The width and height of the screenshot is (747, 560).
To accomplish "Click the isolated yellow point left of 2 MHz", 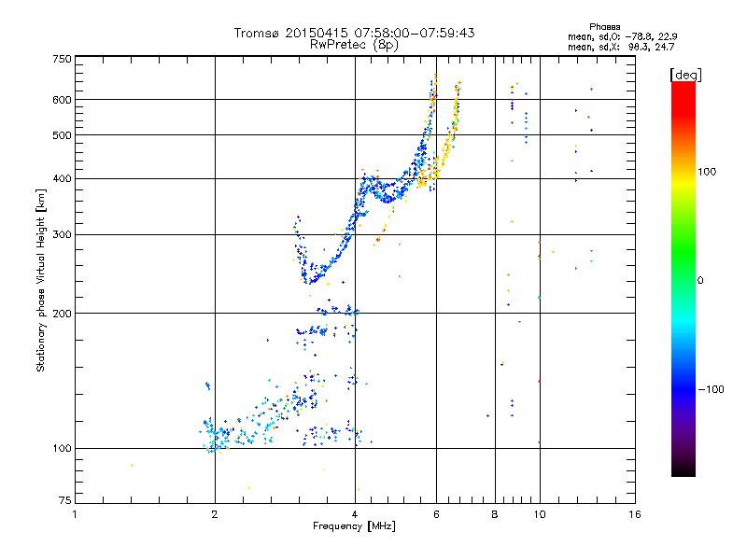I will click(x=132, y=465).
